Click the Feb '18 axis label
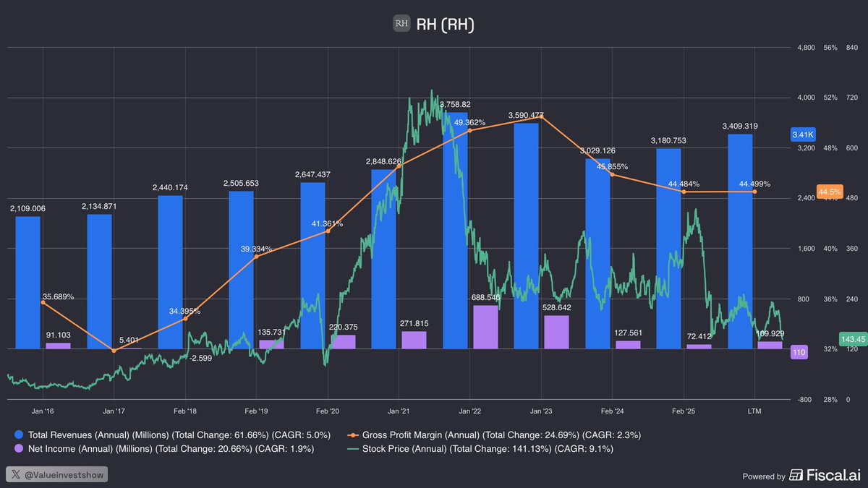868x488 pixels. point(185,411)
